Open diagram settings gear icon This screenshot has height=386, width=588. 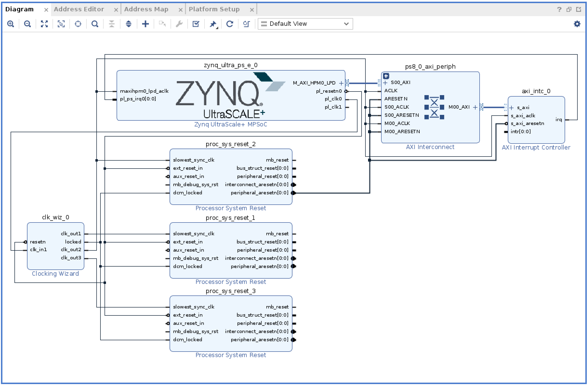577,24
